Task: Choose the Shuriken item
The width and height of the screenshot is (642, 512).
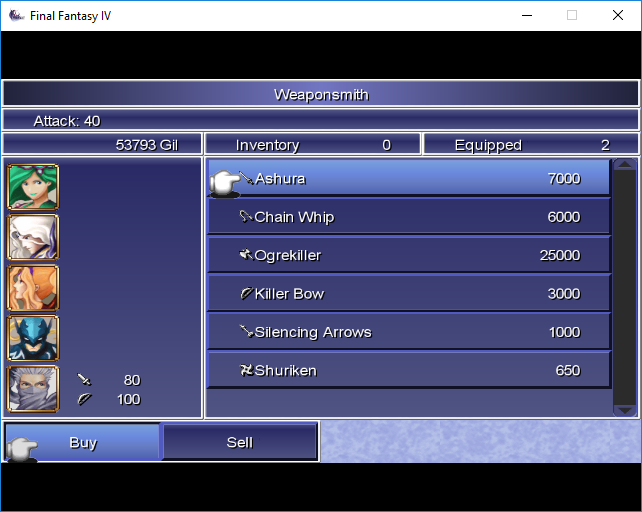Action: click(x=409, y=370)
